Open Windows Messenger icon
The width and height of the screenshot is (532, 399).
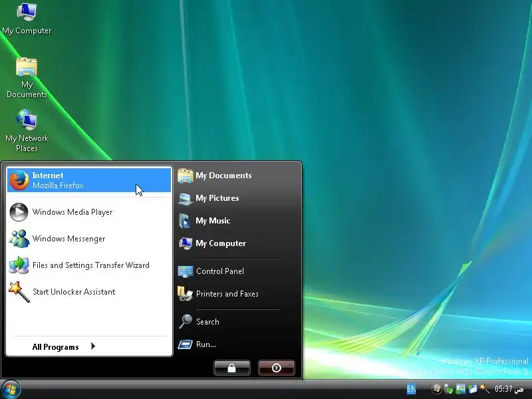[19, 239]
